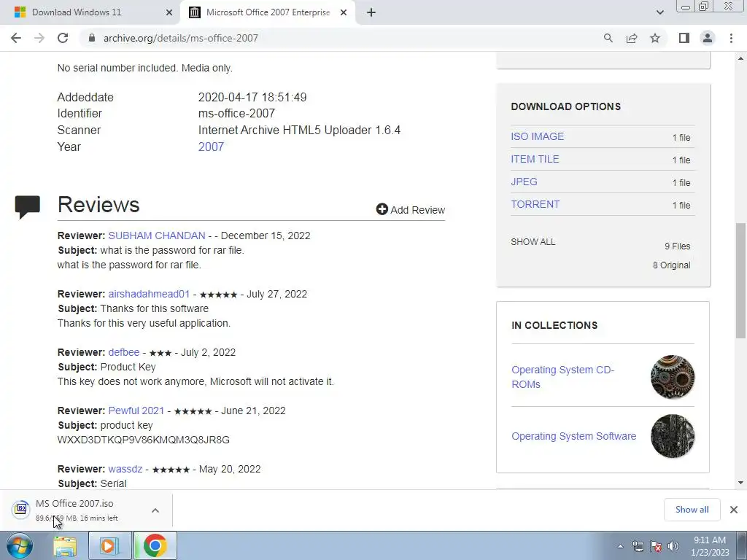Download the TORRENT file
The image size is (747, 560).
click(535, 204)
